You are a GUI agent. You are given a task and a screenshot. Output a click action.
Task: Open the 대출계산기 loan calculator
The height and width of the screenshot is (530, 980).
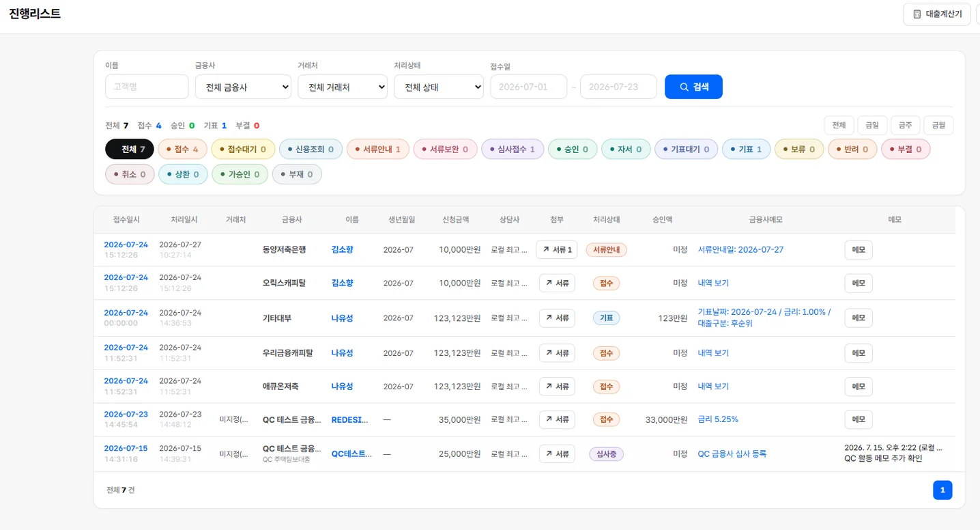click(936, 14)
